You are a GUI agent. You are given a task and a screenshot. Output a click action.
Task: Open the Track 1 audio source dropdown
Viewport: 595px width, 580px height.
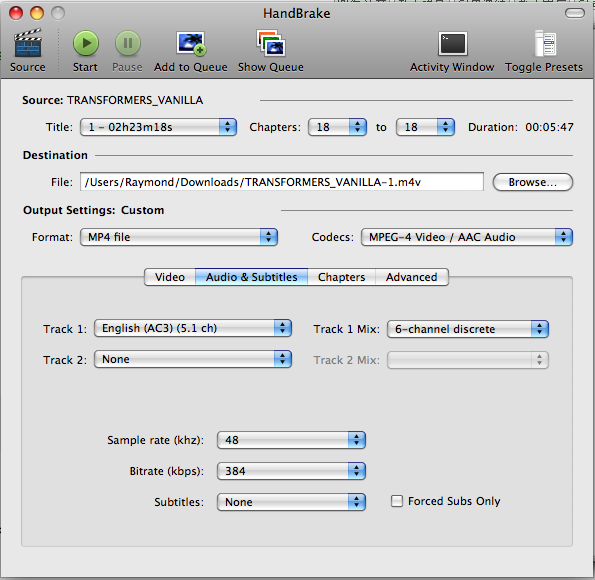pyautogui.click(x=193, y=328)
